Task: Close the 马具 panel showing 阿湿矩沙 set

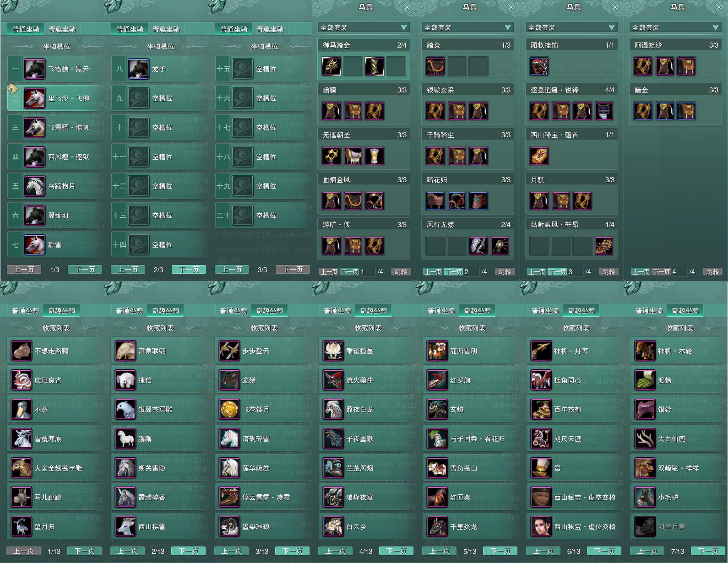Action: (x=719, y=7)
